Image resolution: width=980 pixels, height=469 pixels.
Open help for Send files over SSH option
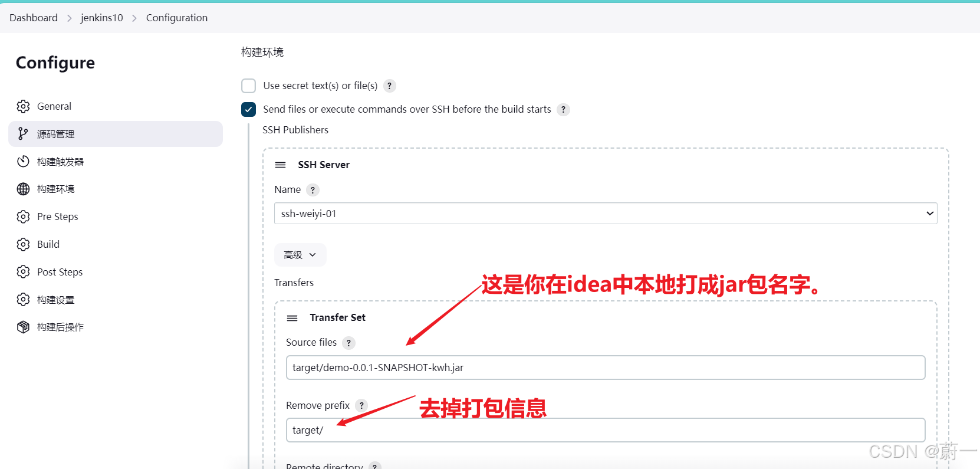click(x=563, y=109)
